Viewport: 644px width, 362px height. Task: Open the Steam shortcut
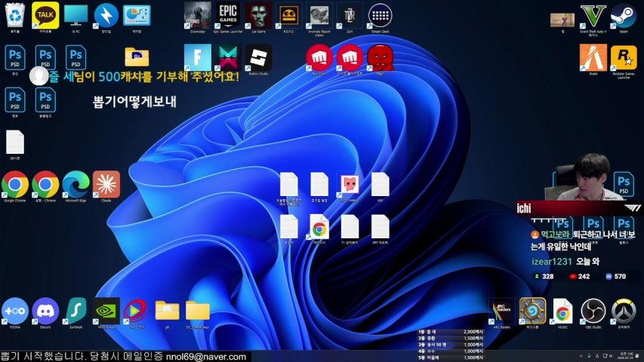point(623,14)
